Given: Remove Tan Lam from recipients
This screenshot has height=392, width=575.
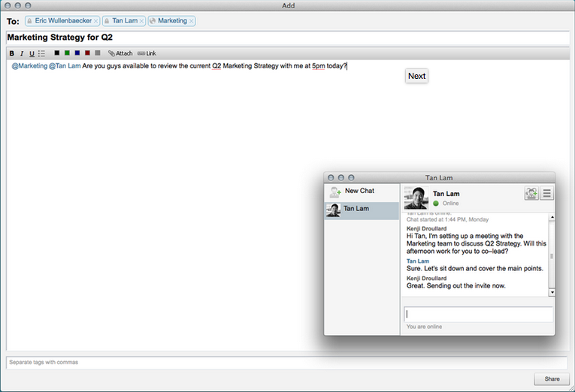Looking at the screenshot, I should click(x=141, y=21).
